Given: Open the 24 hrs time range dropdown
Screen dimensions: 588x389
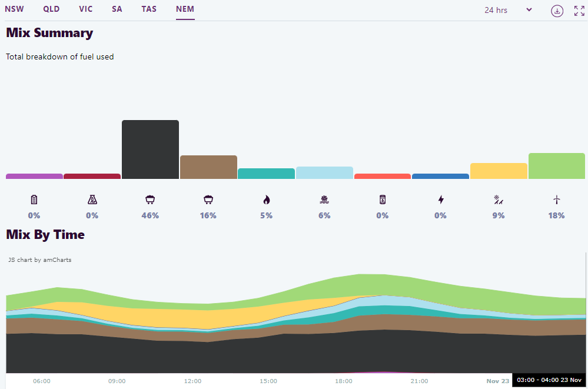Looking at the screenshot, I should [x=508, y=10].
